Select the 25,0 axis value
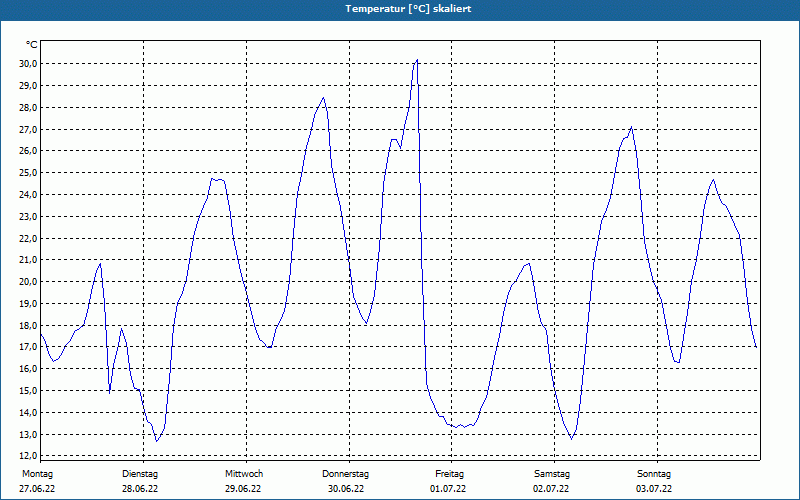This screenshot has height=500, width=800. (x=27, y=173)
